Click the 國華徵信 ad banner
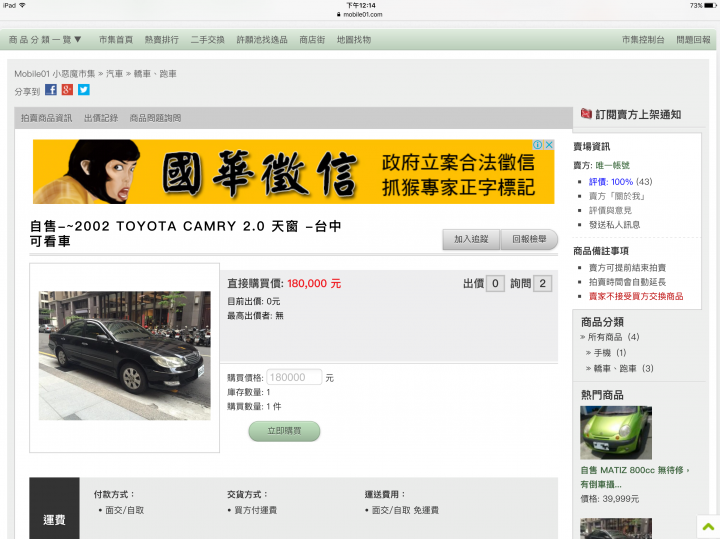This screenshot has height=539, width=720. [x=293, y=172]
